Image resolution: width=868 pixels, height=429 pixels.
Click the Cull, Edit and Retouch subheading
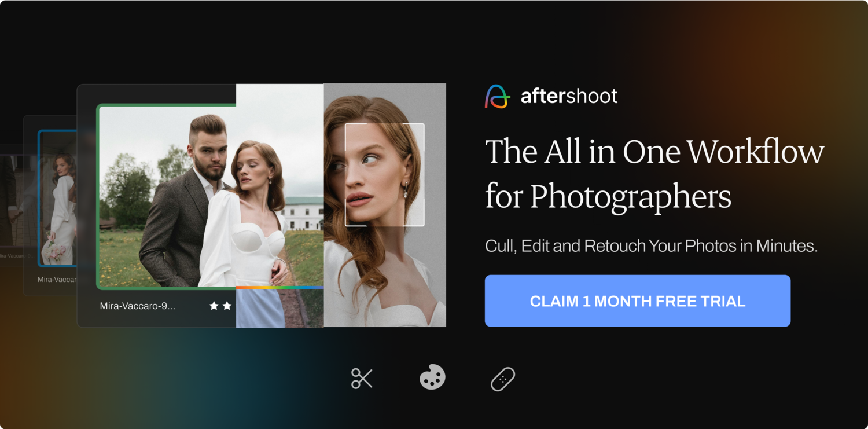pos(651,246)
